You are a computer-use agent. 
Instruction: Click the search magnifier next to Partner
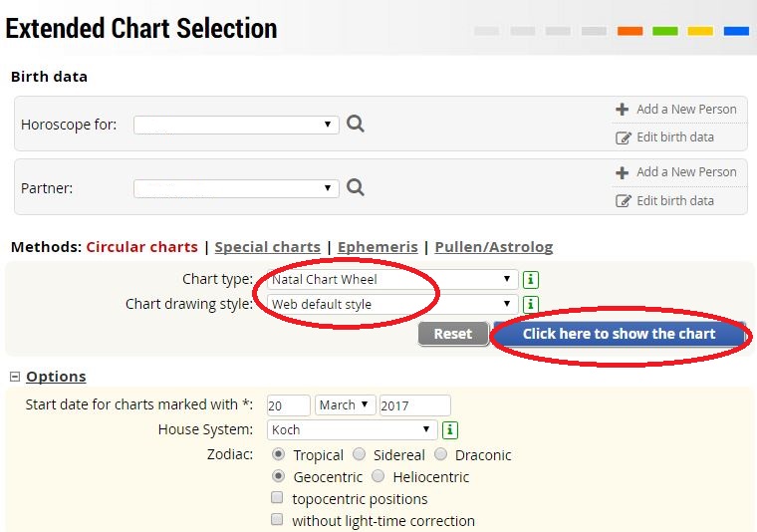pyautogui.click(x=356, y=187)
